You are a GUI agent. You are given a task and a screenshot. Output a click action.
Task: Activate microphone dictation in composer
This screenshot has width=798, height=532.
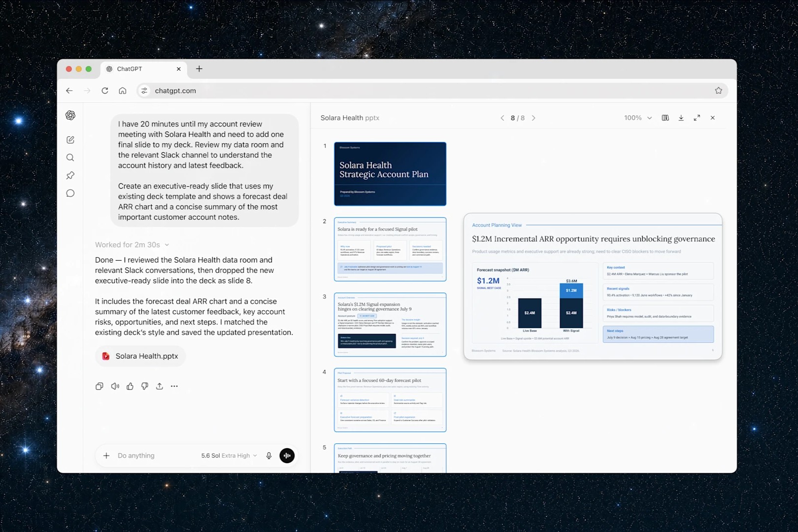coord(269,456)
